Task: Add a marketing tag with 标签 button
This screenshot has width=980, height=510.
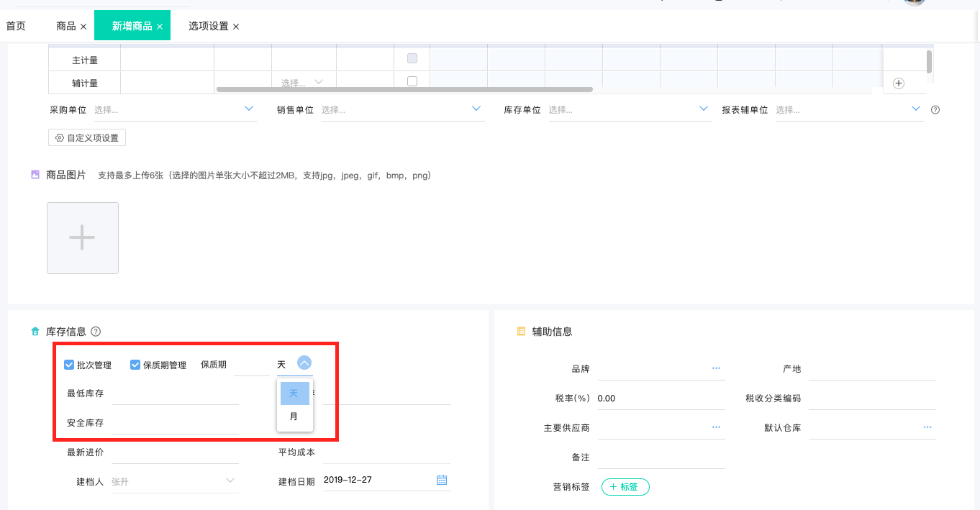Action: tap(625, 487)
